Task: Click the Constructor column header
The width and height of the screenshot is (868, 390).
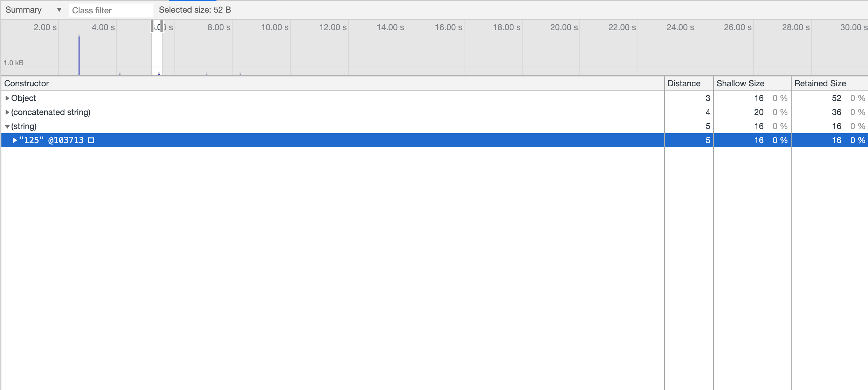Action: click(27, 83)
